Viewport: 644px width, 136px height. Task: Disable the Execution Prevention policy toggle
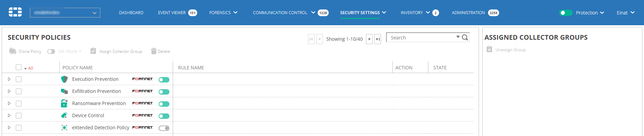pos(164,80)
